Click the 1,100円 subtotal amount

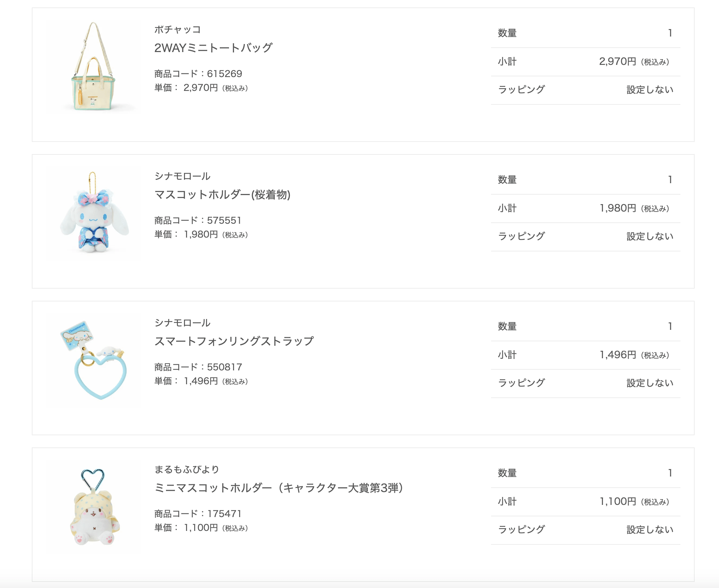click(x=618, y=501)
